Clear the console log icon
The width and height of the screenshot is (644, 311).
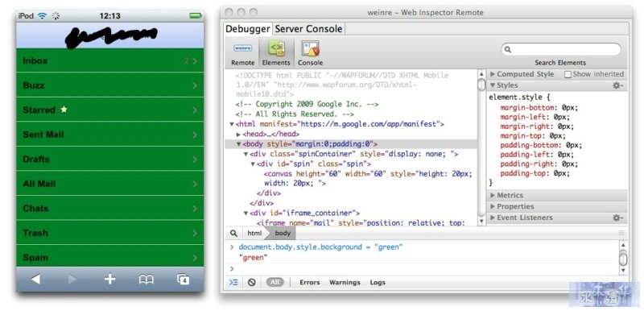[252, 282]
